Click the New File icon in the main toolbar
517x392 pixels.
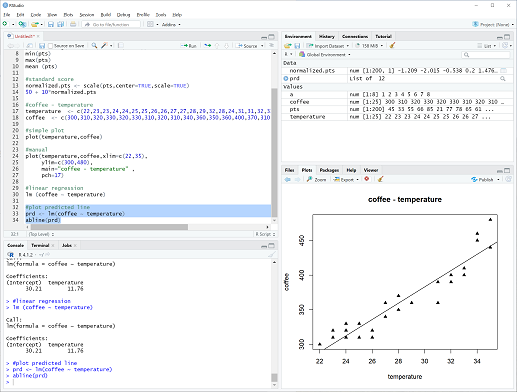(x=5, y=24)
